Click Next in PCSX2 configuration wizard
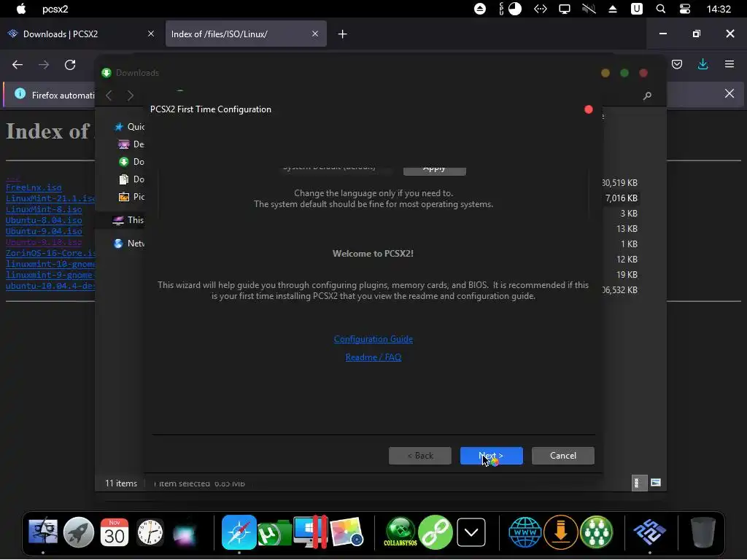The width and height of the screenshot is (747, 560). tap(491, 456)
